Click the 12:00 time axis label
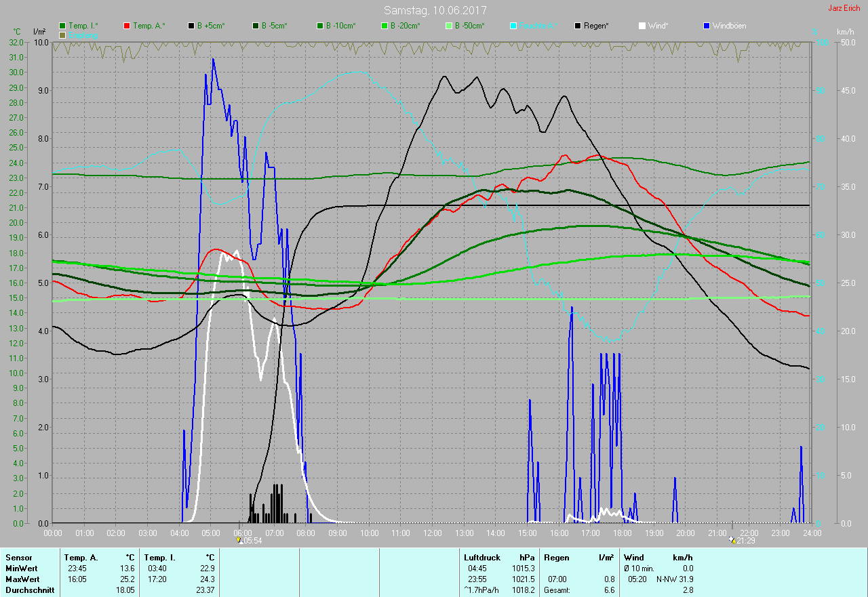The image size is (868, 597). pyautogui.click(x=433, y=533)
